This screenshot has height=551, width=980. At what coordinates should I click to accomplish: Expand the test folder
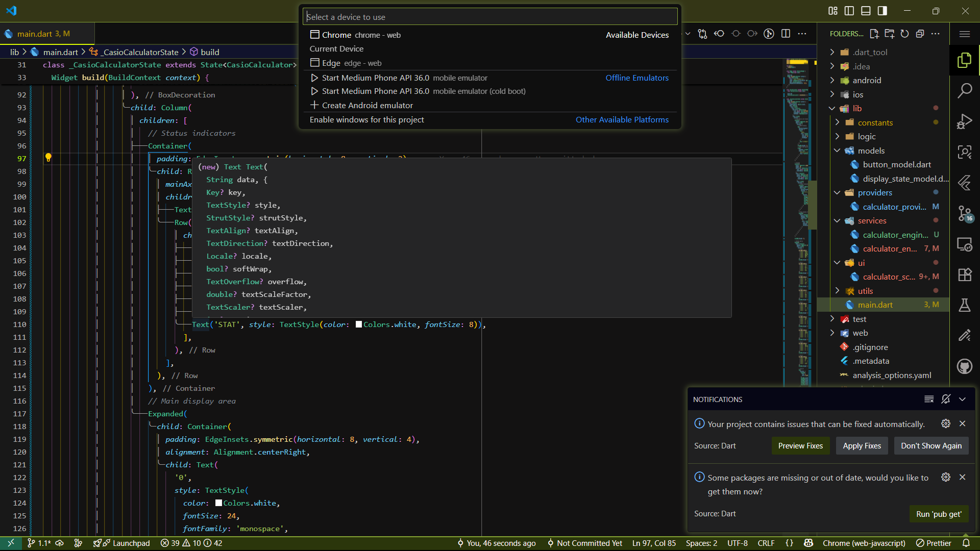tap(859, 319)
